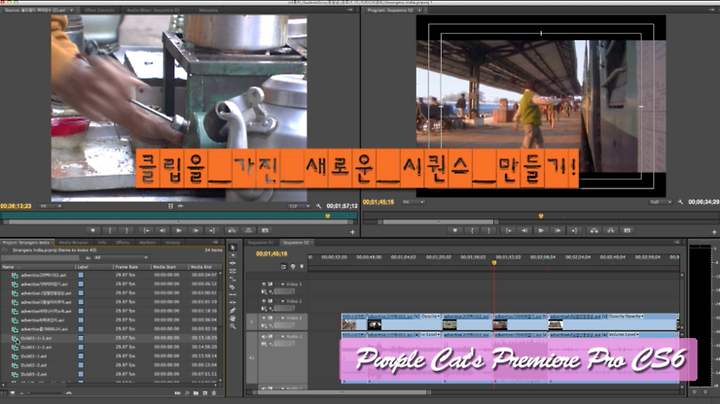Viewport: 720px width, 404px height.
Task: Switch to the Audio Mixer tab
Action: point(153,10)
